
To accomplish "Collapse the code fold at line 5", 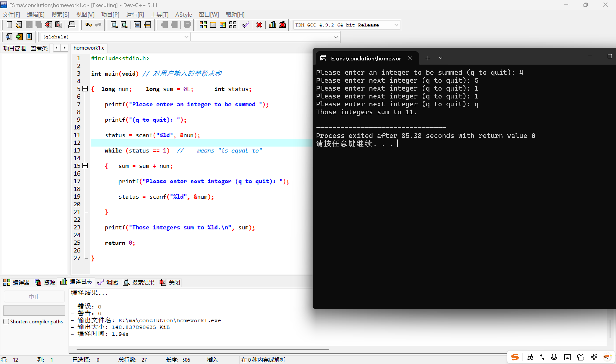I will coord(85,89).
